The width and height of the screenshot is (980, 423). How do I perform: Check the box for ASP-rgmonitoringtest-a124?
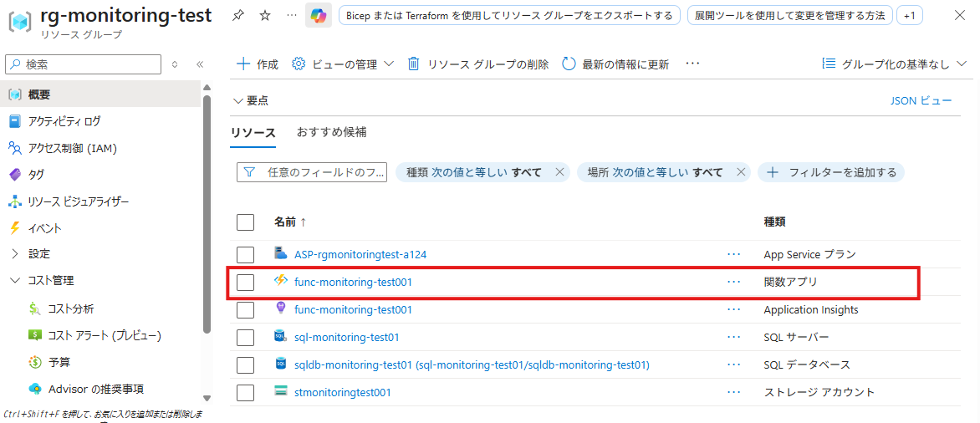point(245,254)
